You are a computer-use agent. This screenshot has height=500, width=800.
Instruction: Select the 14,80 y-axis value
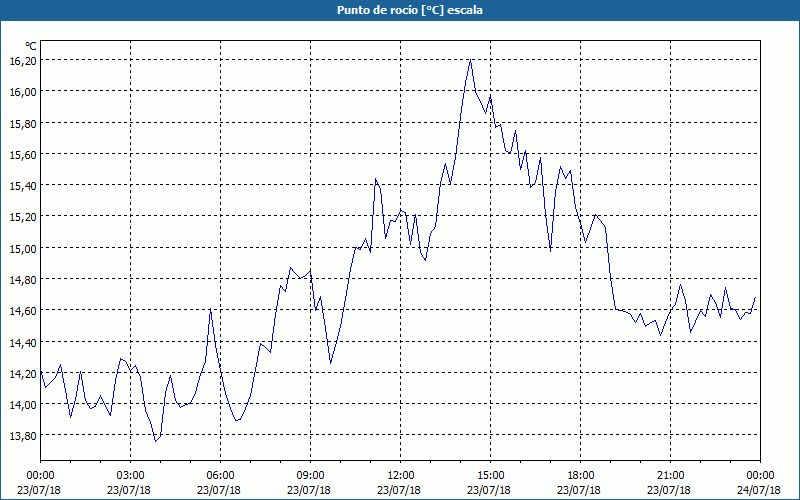pyautogui.click(x=23, y=280)
